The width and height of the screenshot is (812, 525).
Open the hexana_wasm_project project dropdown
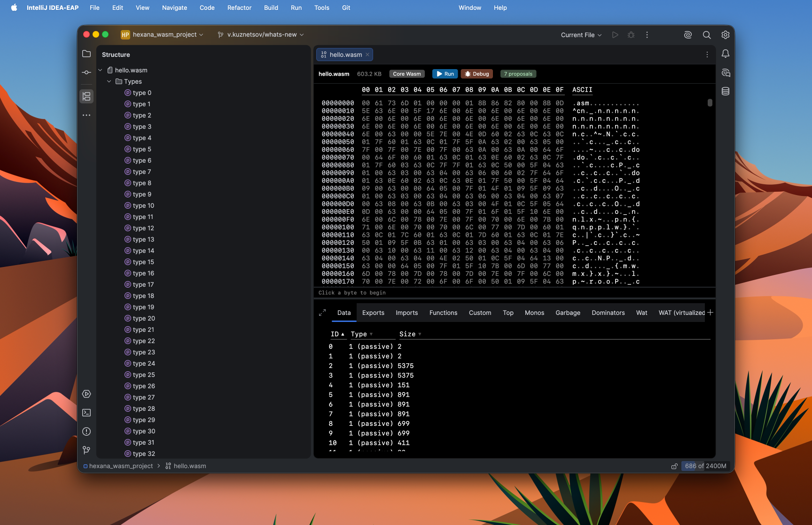pos(162,35)
